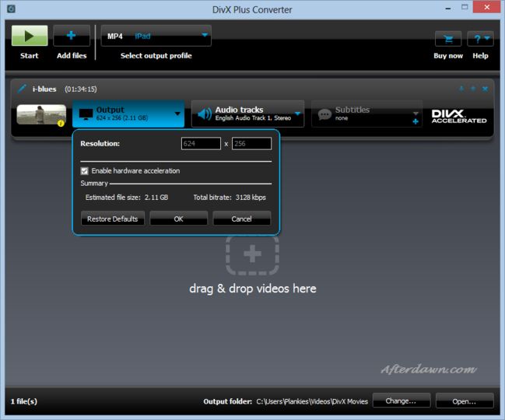Close the DivX Plus Converter window

click(486, 7)
